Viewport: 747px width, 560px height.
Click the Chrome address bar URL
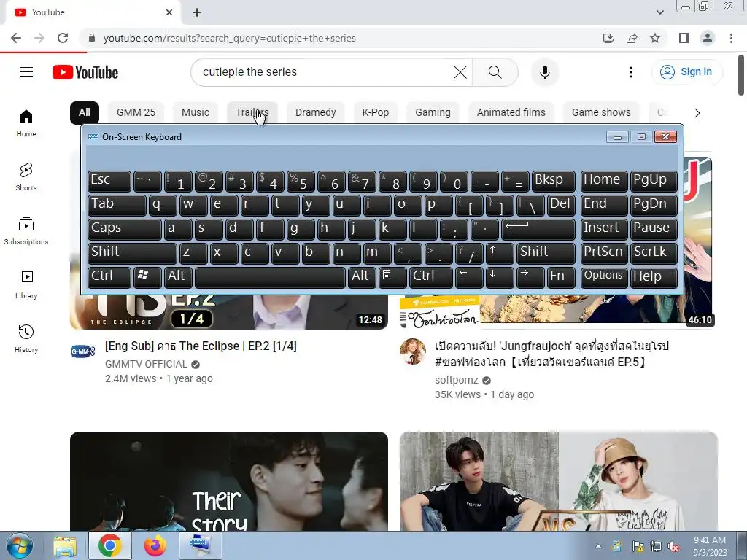(229, 38)
